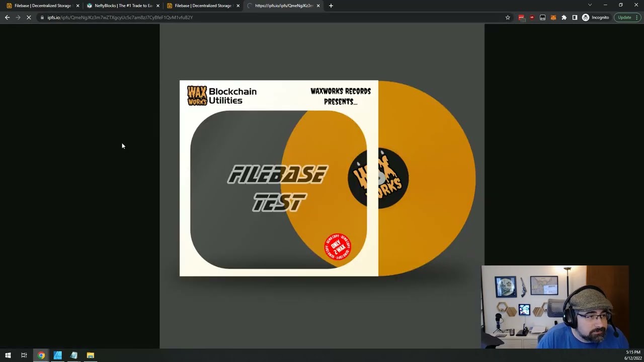
Task: Click the Filebase Test record image
Action: tap(322, 186)
